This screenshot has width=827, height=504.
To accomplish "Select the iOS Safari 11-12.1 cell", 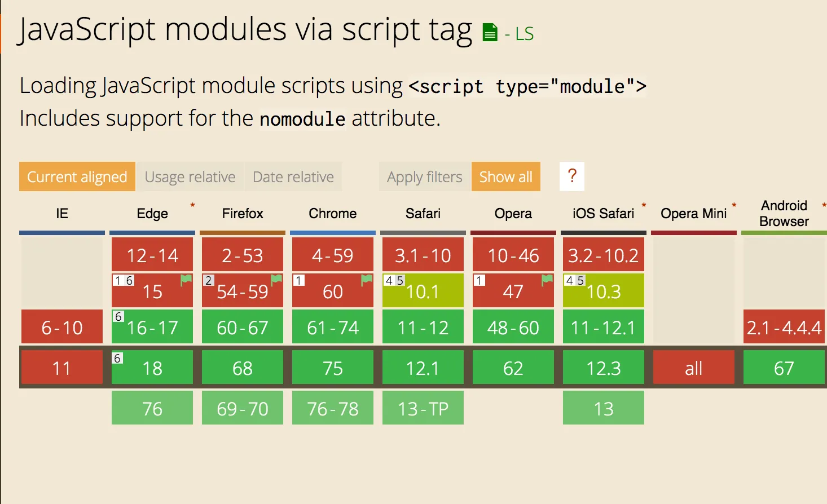I will tap(604, 327).
